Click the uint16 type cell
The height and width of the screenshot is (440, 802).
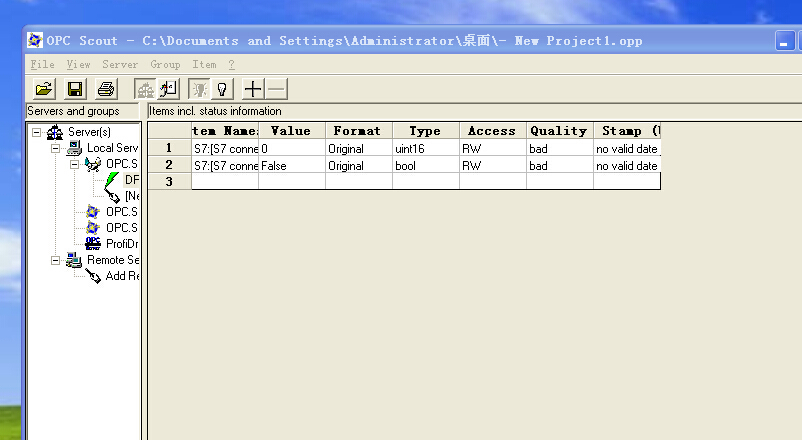(x=426, y=148)
